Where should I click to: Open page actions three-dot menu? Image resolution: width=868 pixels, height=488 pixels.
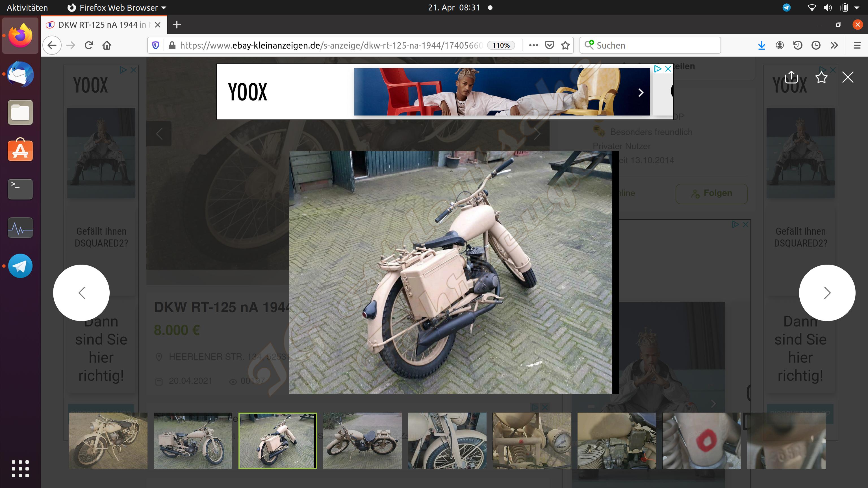click(533, 45)
